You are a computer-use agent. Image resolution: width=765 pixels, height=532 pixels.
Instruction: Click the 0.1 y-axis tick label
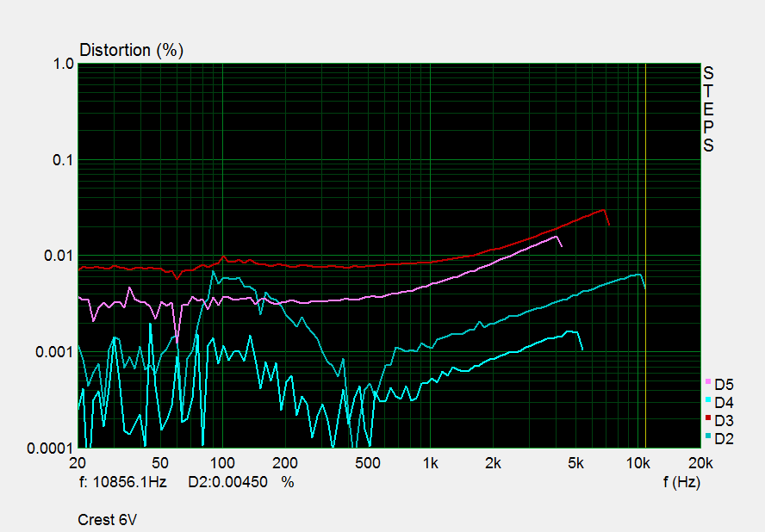tap(64, 160)
